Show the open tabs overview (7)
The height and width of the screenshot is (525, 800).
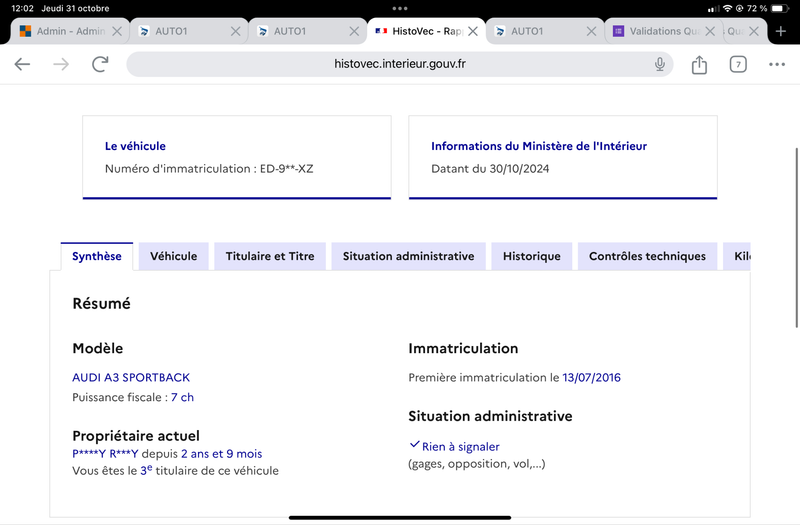coord(738,64)
